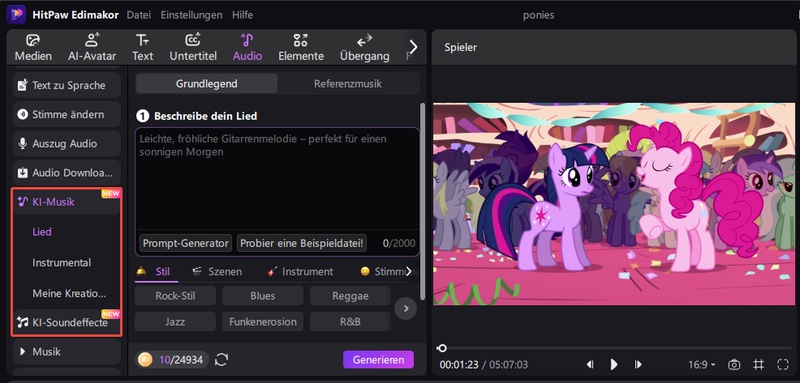Viewport: 800px width, 383px height.
Task: Select the Audio tab
Action: pyautogui.click(x=247, y=47)
